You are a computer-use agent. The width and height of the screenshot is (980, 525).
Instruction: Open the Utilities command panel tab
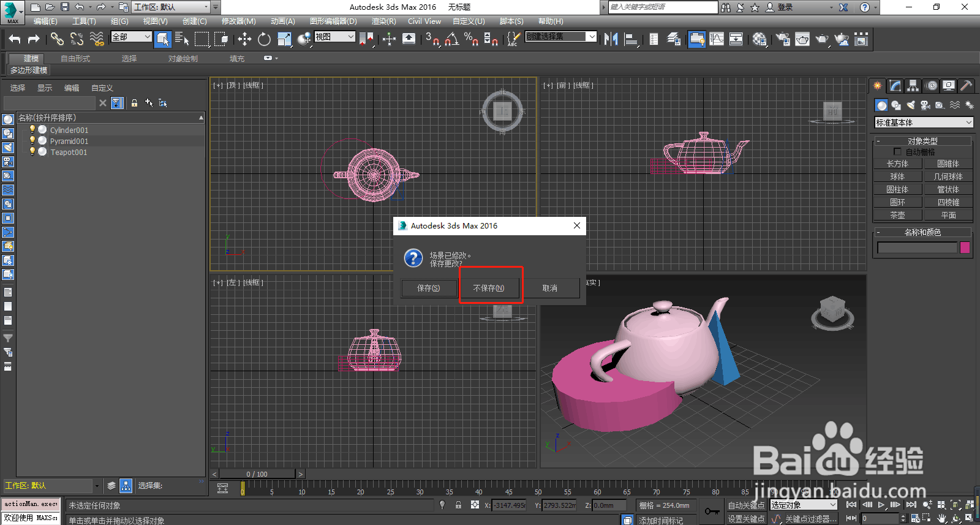967,86
